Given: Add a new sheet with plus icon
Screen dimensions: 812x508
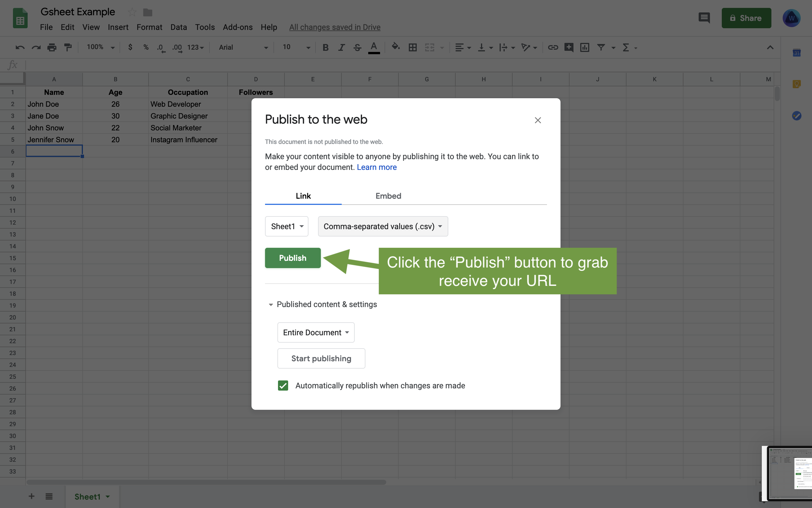Looking at the screenshot, I should [x=32, y=496].
